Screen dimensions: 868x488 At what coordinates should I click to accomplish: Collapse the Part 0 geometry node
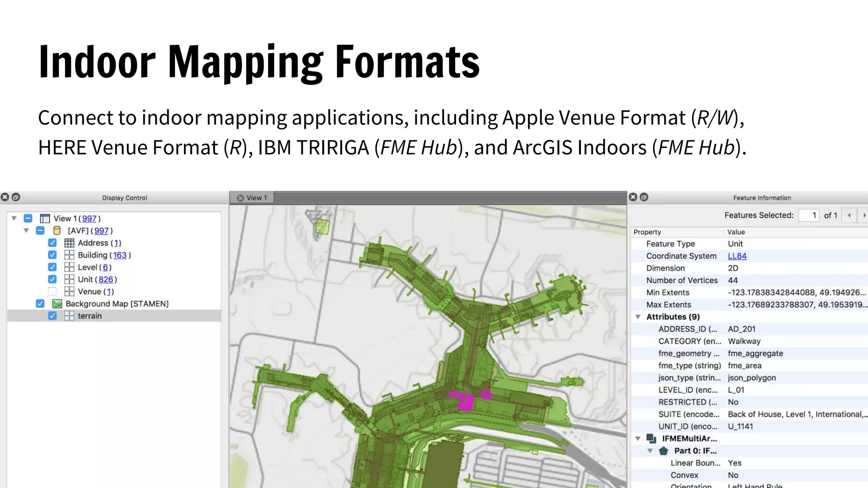pyautogui.click(x=650, y=451)
